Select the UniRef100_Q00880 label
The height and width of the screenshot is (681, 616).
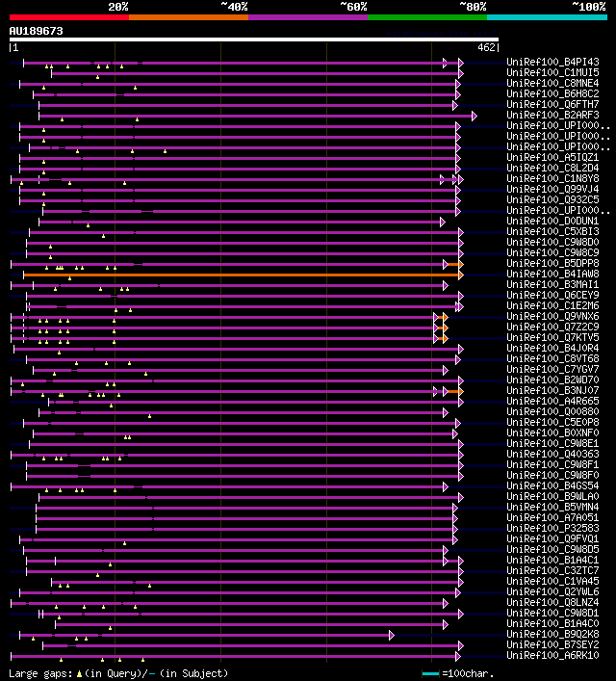tap(552, 411)
